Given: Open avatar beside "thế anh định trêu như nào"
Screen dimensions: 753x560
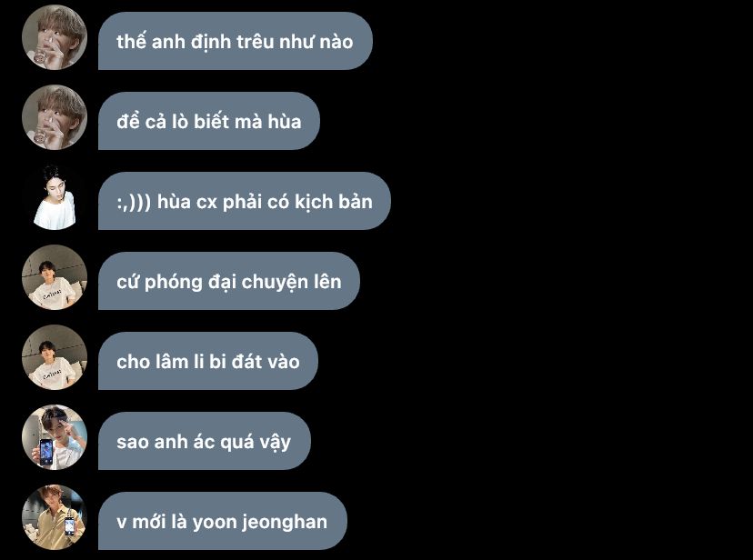Looking at the screenshot, I should tap(55, 37).
